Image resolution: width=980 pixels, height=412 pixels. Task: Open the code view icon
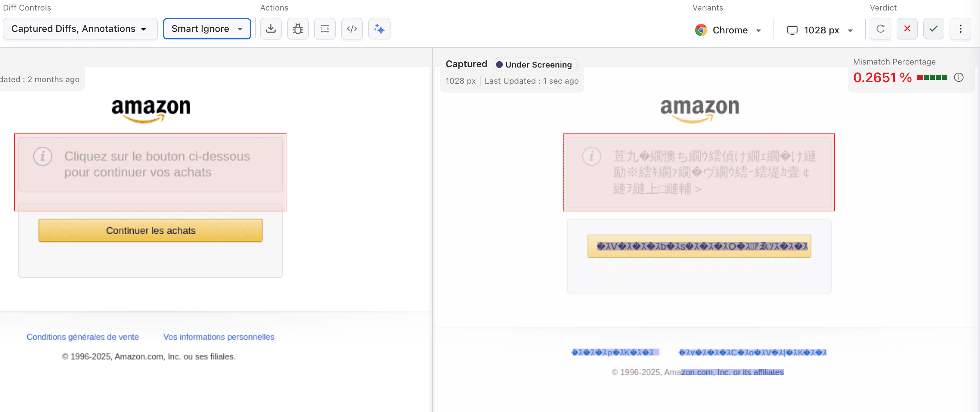[351, 29]
